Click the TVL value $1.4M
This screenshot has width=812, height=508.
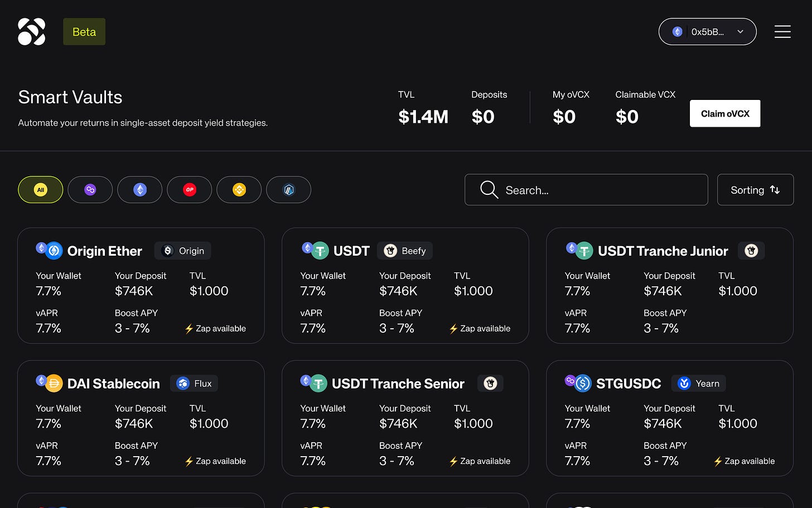[x=423, y=117]
